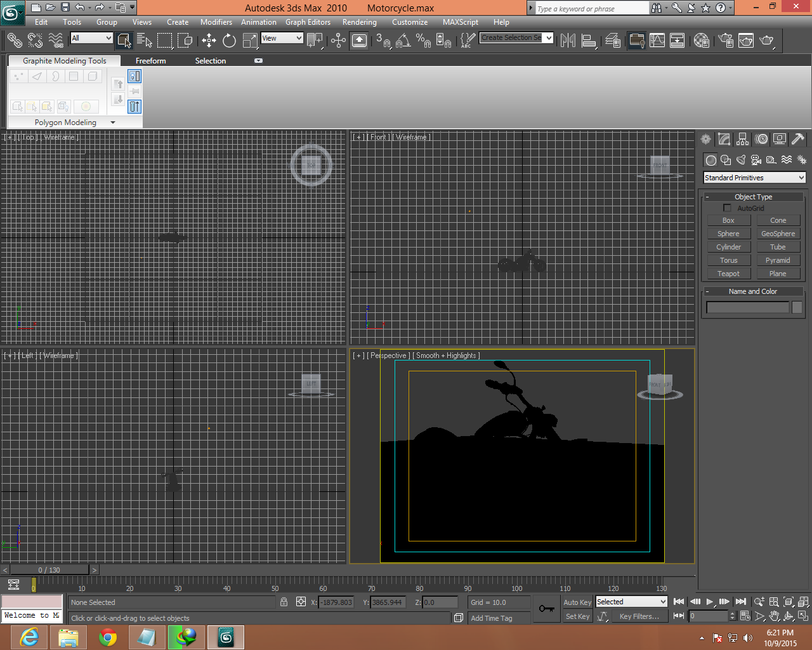The image size is (812, 650).
Task: Open the Modify panel tab icon
Action: [724, 139]
